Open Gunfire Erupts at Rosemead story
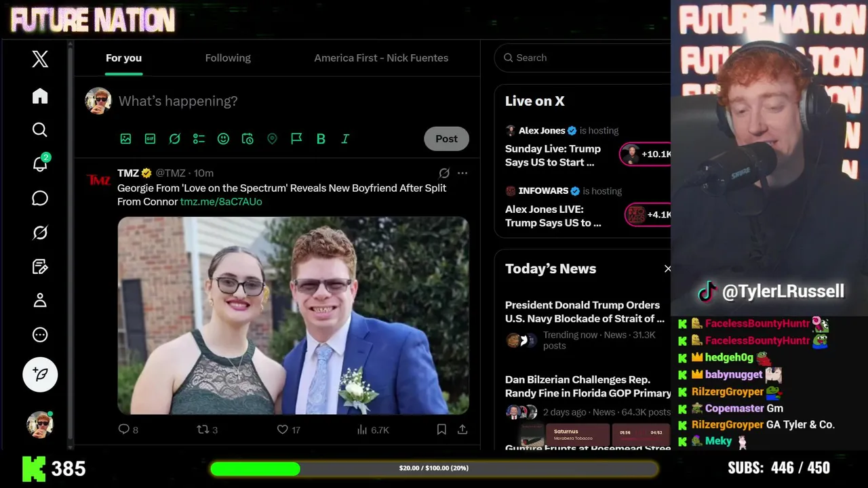 click(587, 448)
